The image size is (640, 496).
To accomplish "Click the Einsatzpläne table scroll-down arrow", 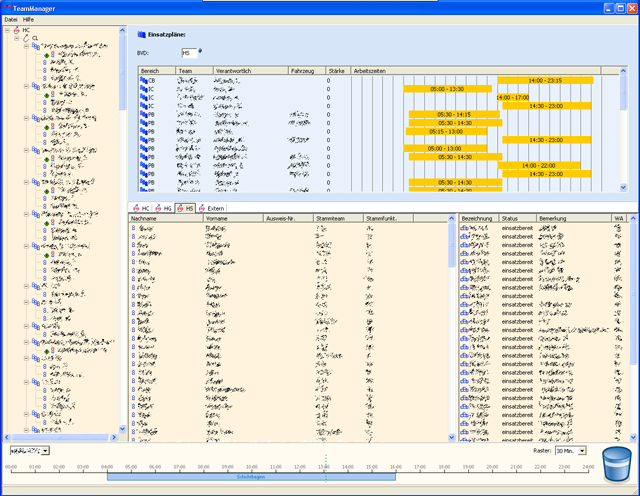I will click(x=623, y=187).
